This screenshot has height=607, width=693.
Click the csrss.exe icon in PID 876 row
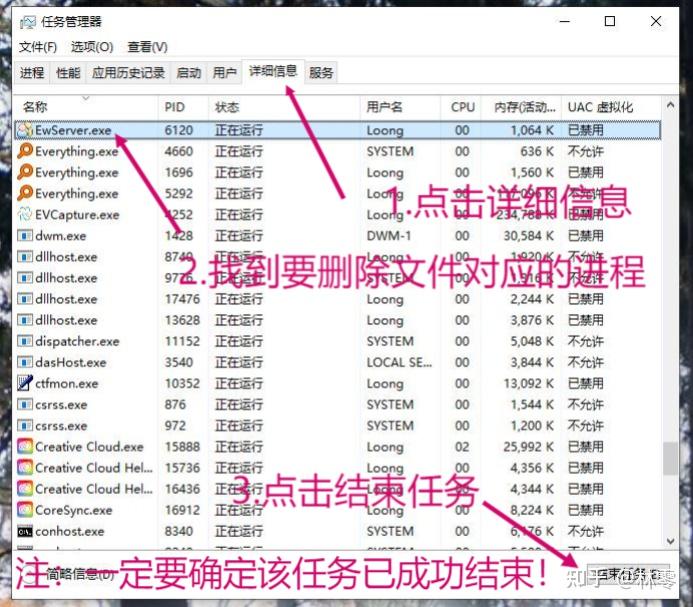[25, 405]
